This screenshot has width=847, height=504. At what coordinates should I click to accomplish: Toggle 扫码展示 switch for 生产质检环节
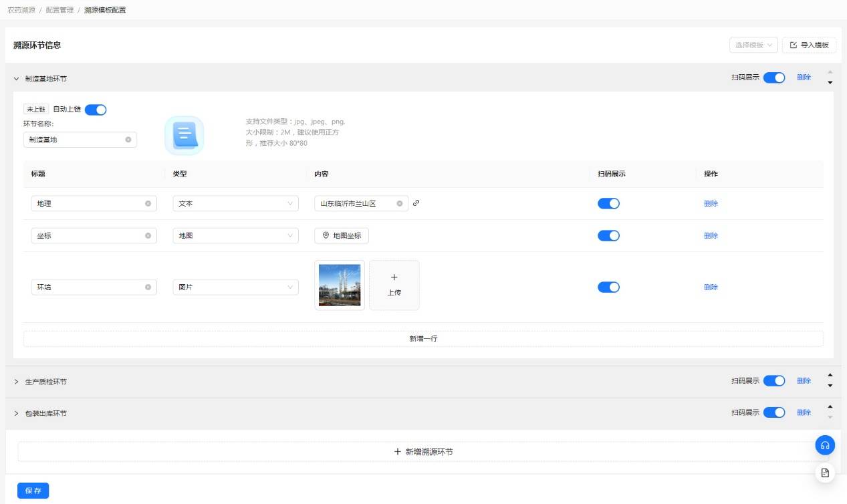[774, 381]
